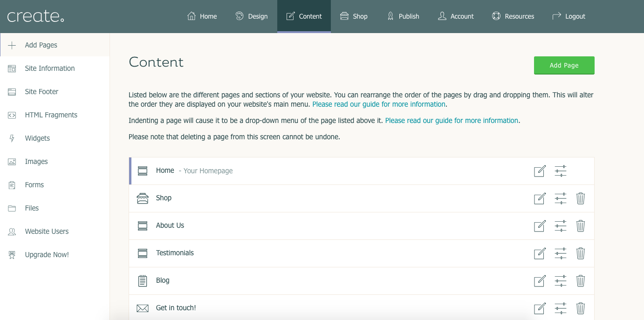Click the edit icon for Testimonials
The height and width of the screenshot is (320, 644).
(x=540, y=253)
